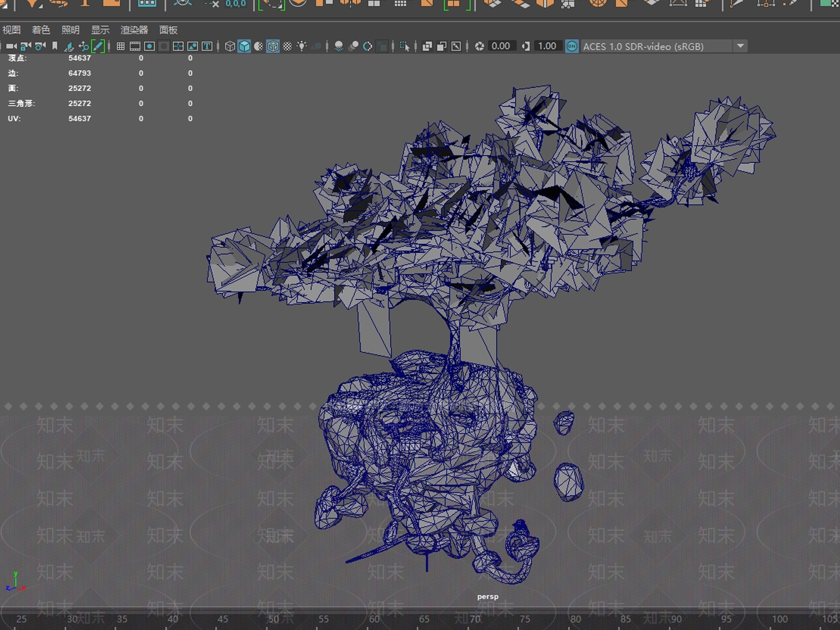
Task: Open the 视图 menu
Action: click(12, 30)
